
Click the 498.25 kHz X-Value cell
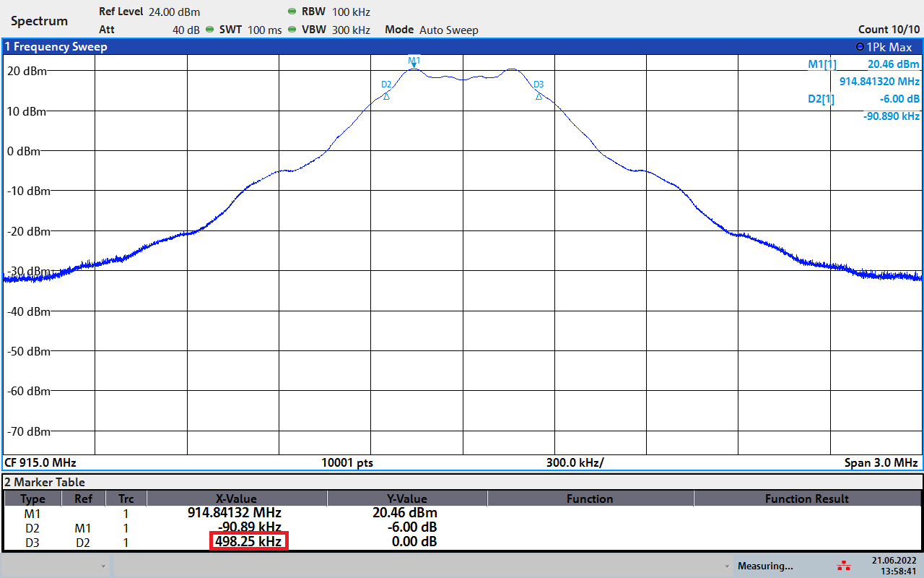pyautogui.click(x=249, y=541)
